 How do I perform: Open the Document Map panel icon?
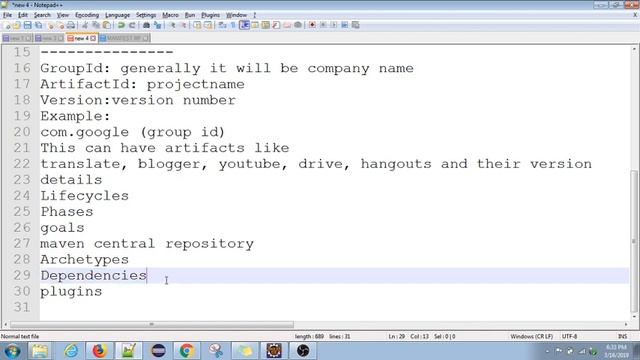pos(265,25)
